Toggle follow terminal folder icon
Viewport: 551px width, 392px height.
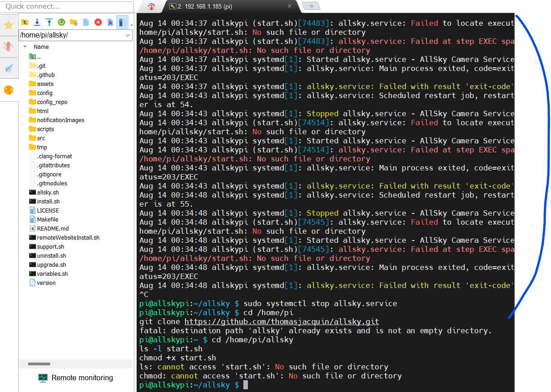click(x=122, y=22)
